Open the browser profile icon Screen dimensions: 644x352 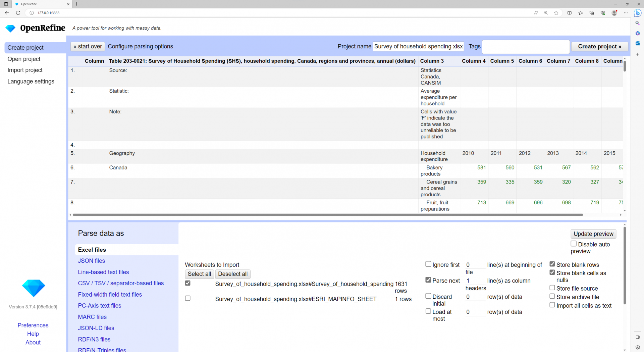(615, 13)
